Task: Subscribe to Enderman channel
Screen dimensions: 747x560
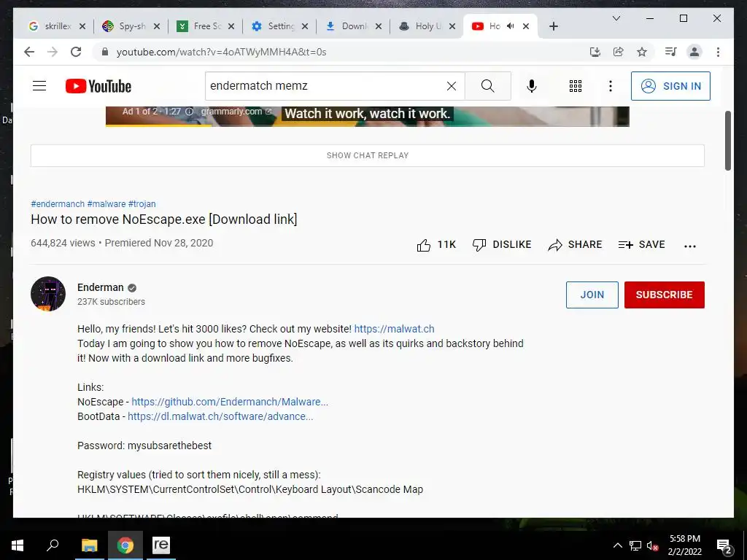Action: 664,295
